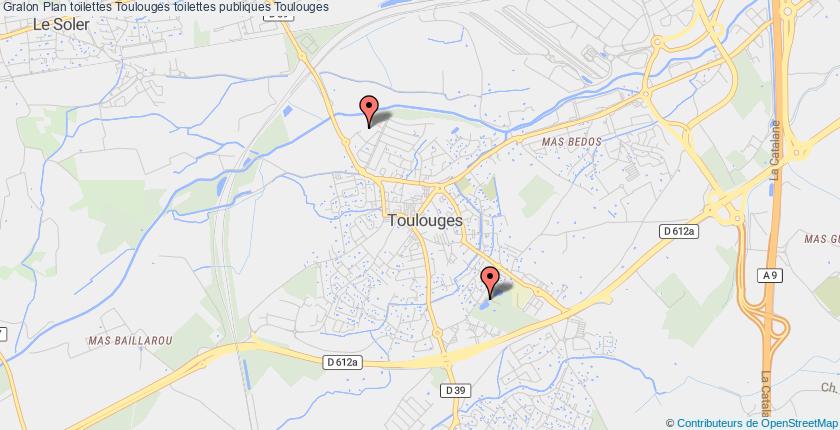Select the MAS BAILLAROU neighborhood label
840x430 pixels.
point(130,341)
